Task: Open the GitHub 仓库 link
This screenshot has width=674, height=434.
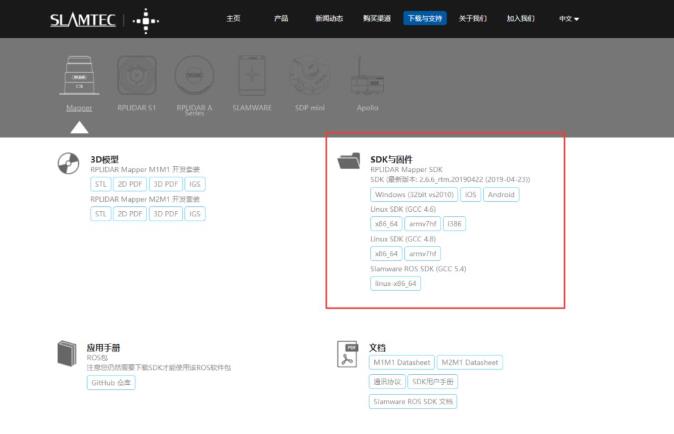Action: coord(111,383)
